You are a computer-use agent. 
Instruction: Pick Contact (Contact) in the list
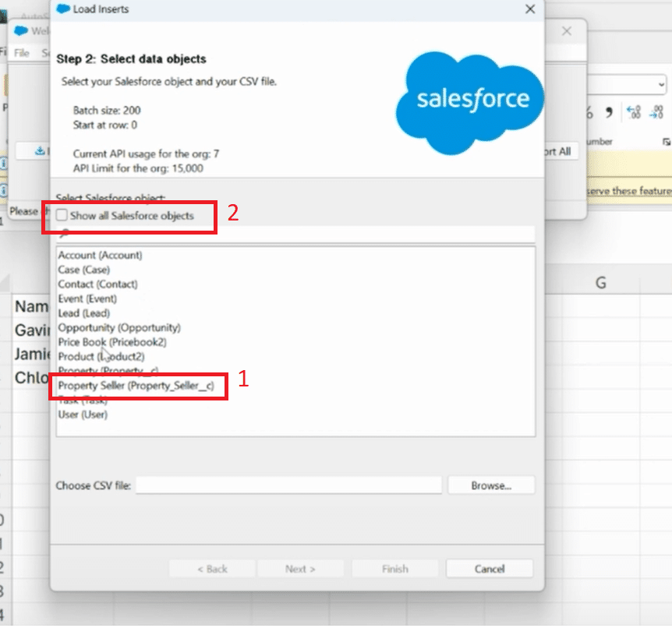97,284
